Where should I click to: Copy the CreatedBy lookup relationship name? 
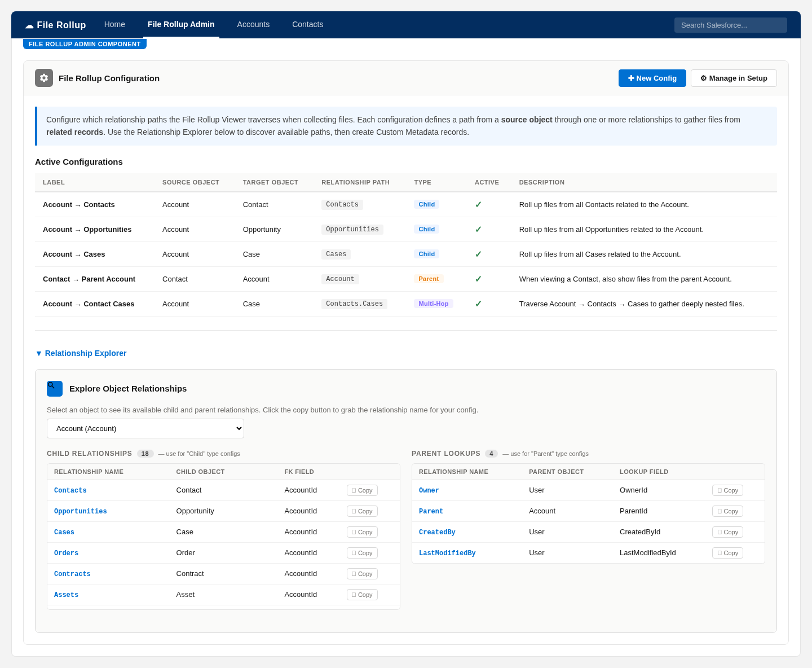coord(727,532)
